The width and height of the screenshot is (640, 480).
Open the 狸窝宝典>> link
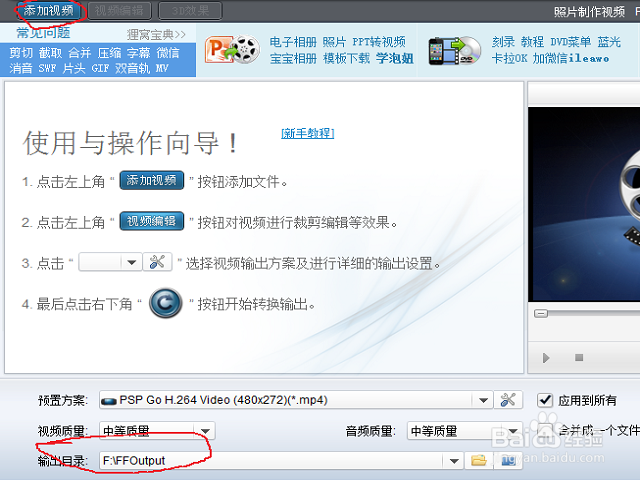tap(156, 35)
